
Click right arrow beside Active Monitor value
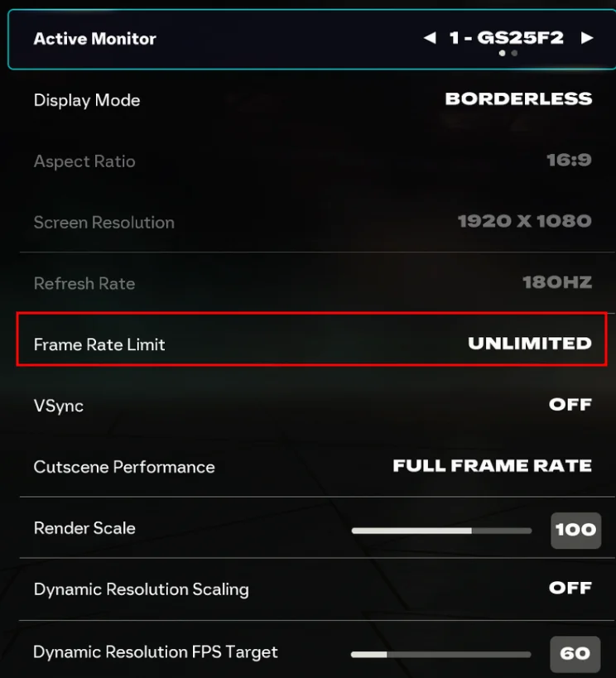coord(587,38)
